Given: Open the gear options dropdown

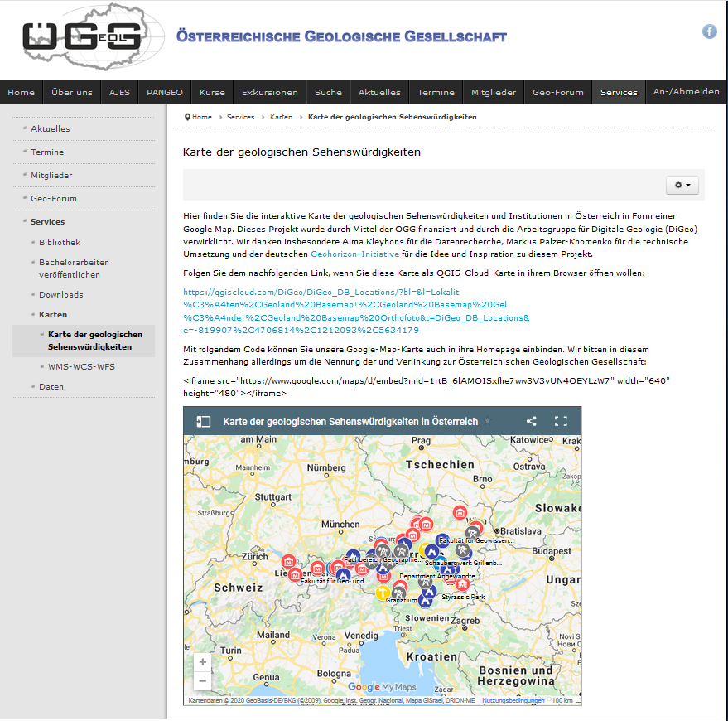Looking at the screenshot, I should point(682,185).
